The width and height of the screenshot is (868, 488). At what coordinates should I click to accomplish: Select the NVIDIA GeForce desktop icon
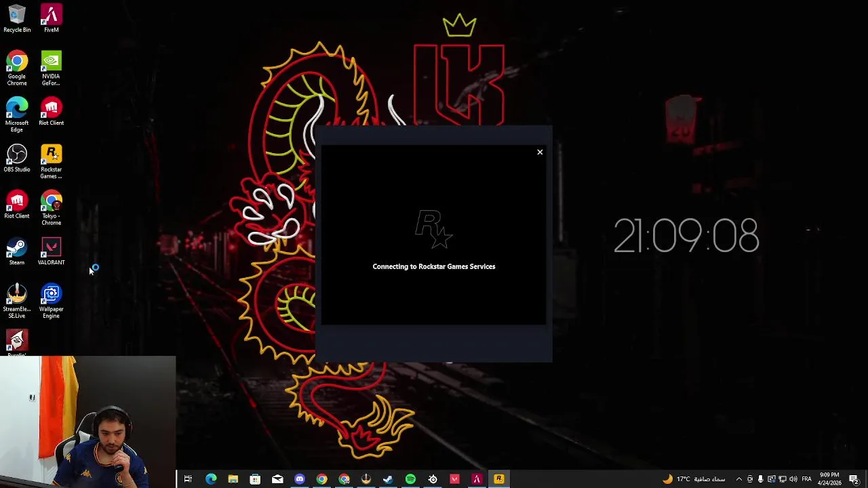click(51, 69)
